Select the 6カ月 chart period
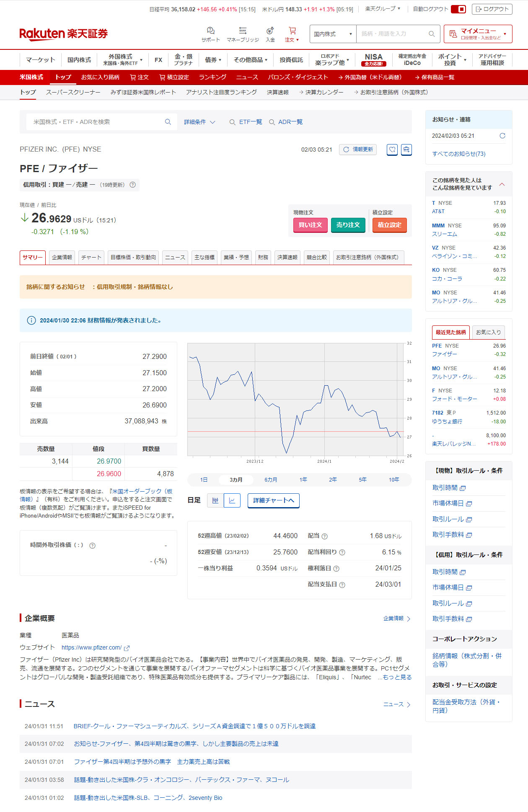528x812 pixels. [x=271, y=479]
